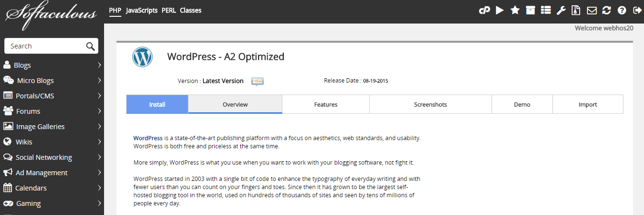The image size is (644, 215).
Task: Click the Ad Management megaphone icon
Action: point(8,172)
